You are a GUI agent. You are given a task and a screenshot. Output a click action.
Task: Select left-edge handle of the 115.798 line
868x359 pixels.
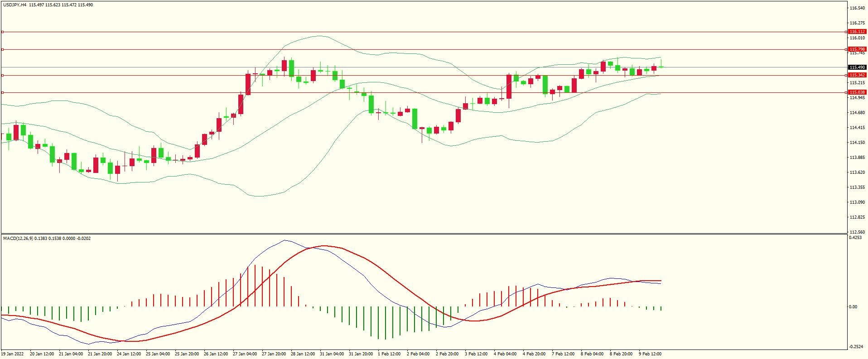(x=2, y=50)
